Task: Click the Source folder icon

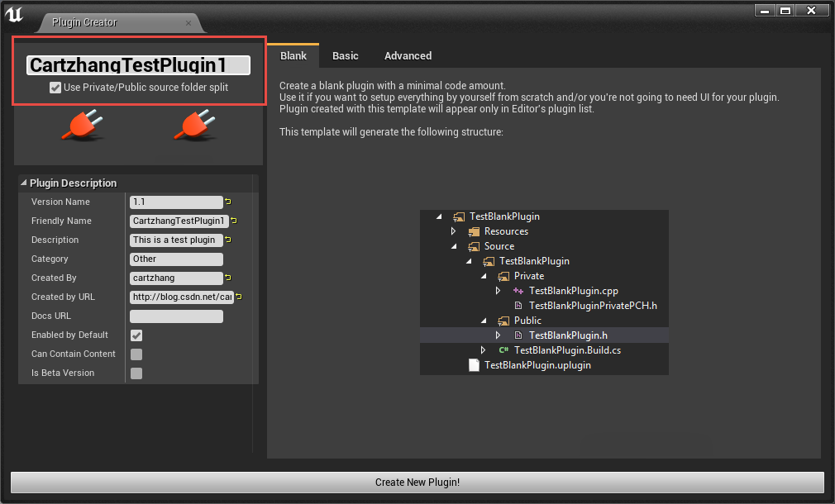Action: coord(474,246)
